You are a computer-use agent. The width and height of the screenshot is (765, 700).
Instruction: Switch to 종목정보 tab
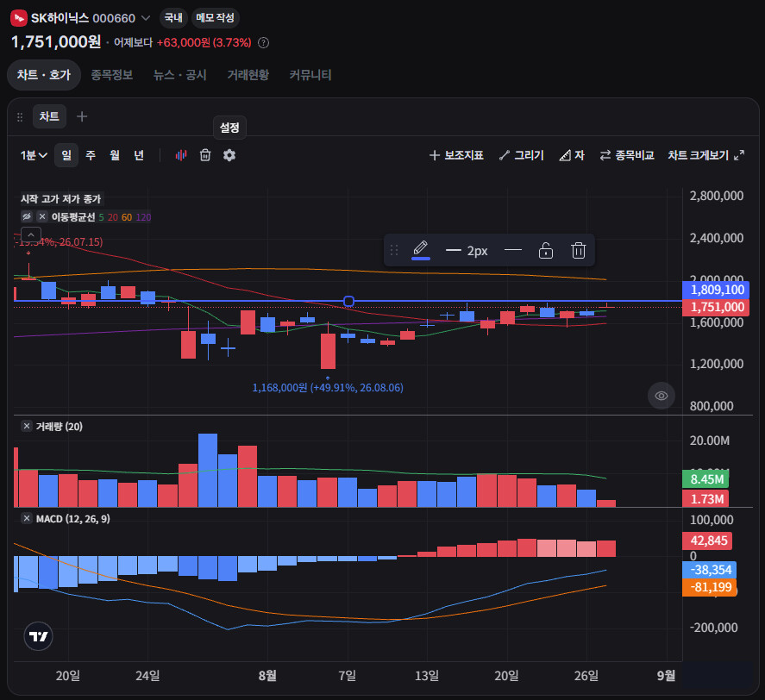coord(112,75)
